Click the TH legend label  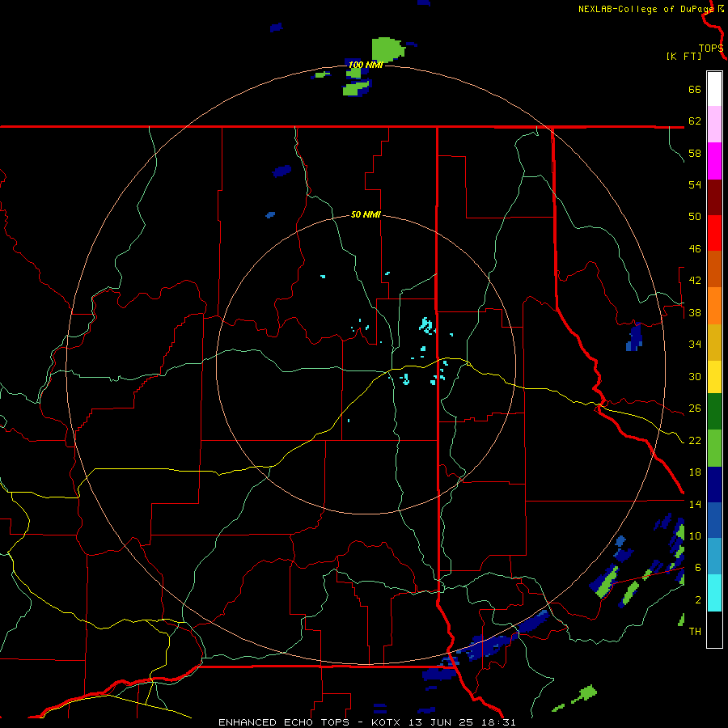click(x=695, y=631)
